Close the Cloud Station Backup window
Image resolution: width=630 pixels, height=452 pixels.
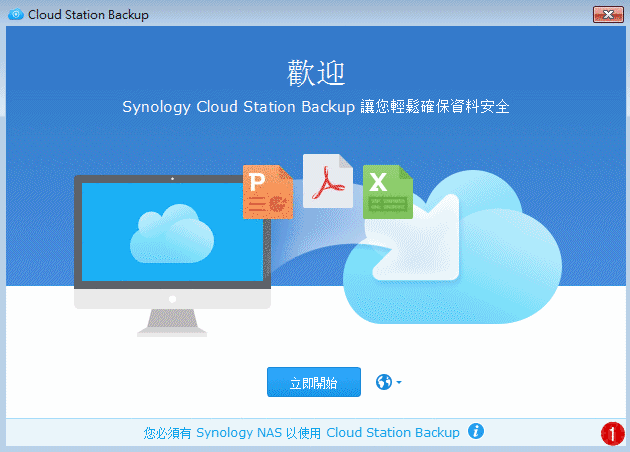608,15
